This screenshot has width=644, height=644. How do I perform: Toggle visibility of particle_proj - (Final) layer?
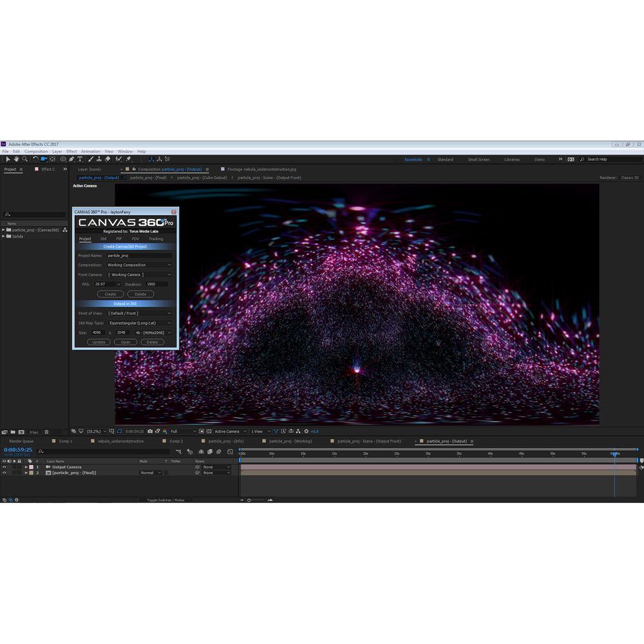(x=4, y=473)
